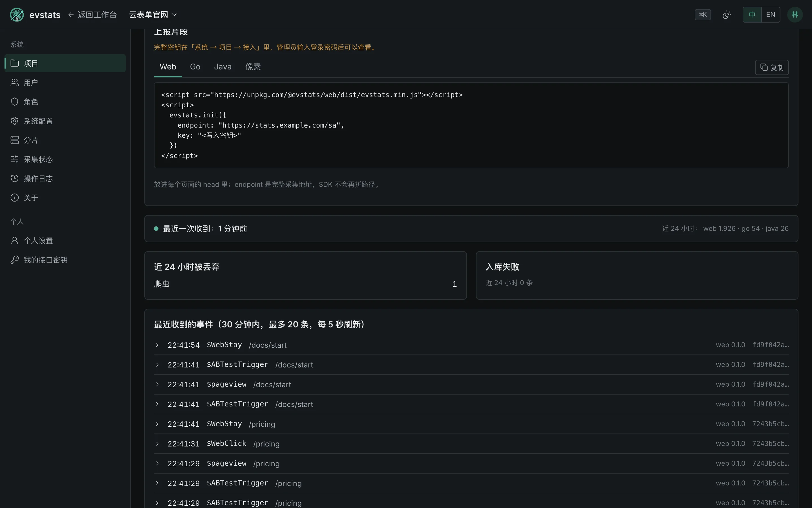Open 系统配置 in the sidebar
812x508 pixels.
pos(65,121)
